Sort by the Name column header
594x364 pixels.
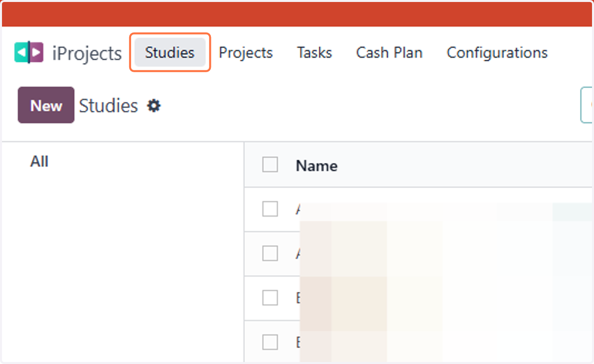[x=317, y=165]
